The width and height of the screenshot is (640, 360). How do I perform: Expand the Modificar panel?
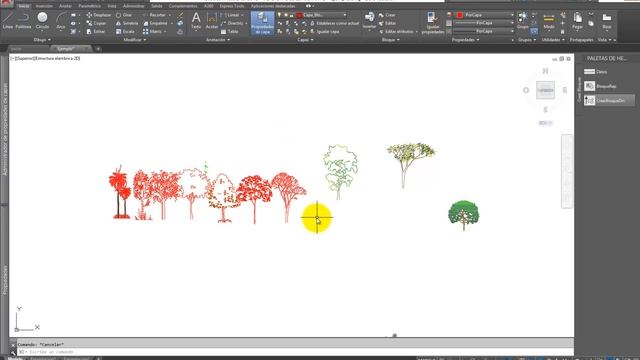pyautogui.click(x=135, y=40)
